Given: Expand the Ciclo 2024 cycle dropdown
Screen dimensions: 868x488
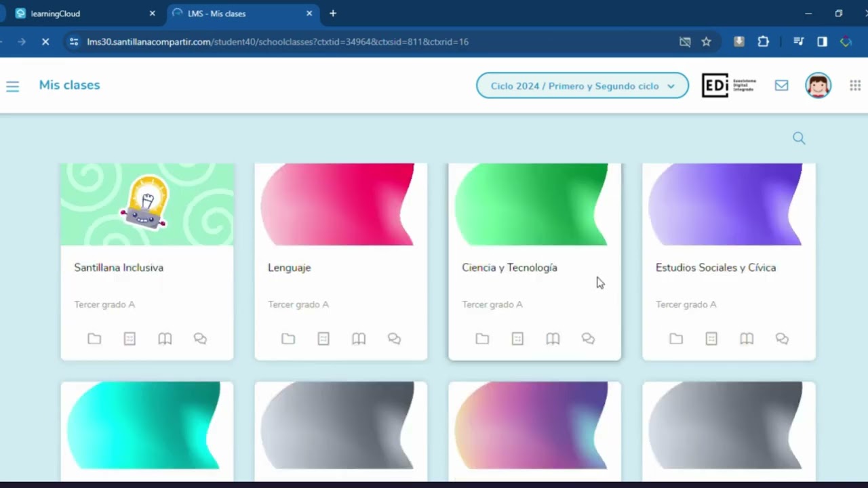Looking at the screenshot, I should click(583, 86).
